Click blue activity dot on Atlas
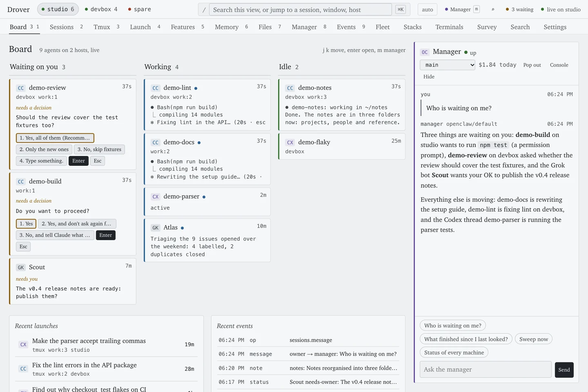The image size is (588, 392). 182,228
